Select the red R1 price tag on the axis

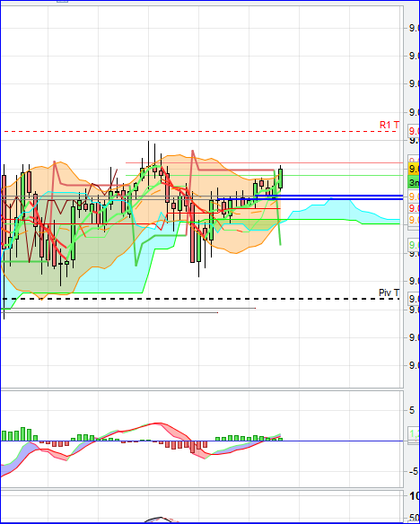(414, 131)
